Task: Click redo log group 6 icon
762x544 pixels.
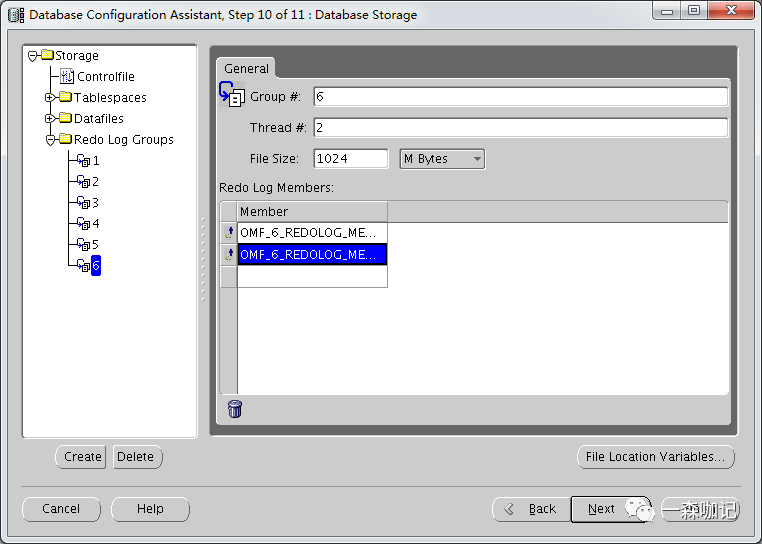Action: [84, 265]
